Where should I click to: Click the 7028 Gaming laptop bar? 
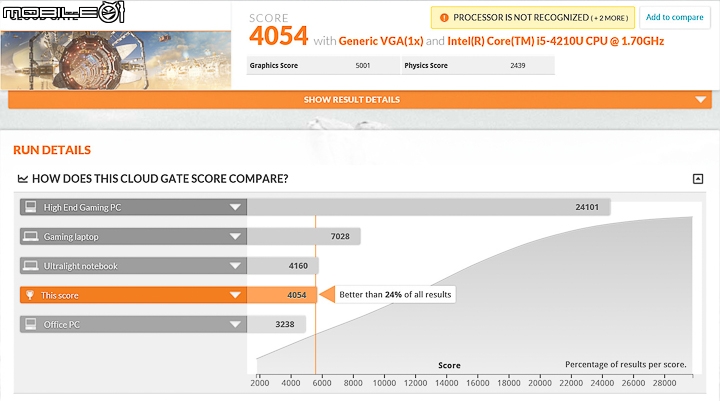304,237
